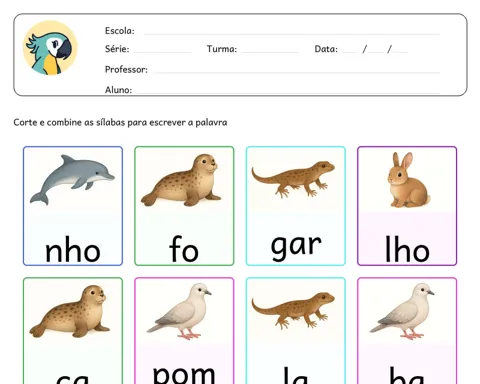
Task: Select the 'gar' syllable text
Action: pyautogui.click(x=296, y=247)
